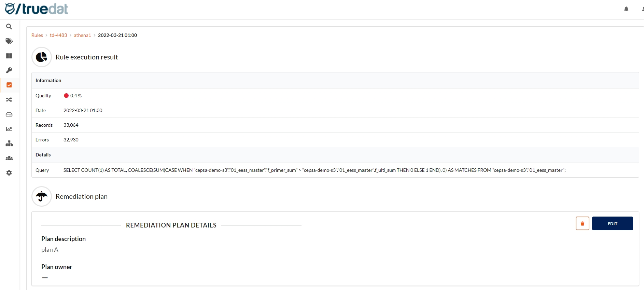Open the hard drive icon in sidebar

click(9, 114)
